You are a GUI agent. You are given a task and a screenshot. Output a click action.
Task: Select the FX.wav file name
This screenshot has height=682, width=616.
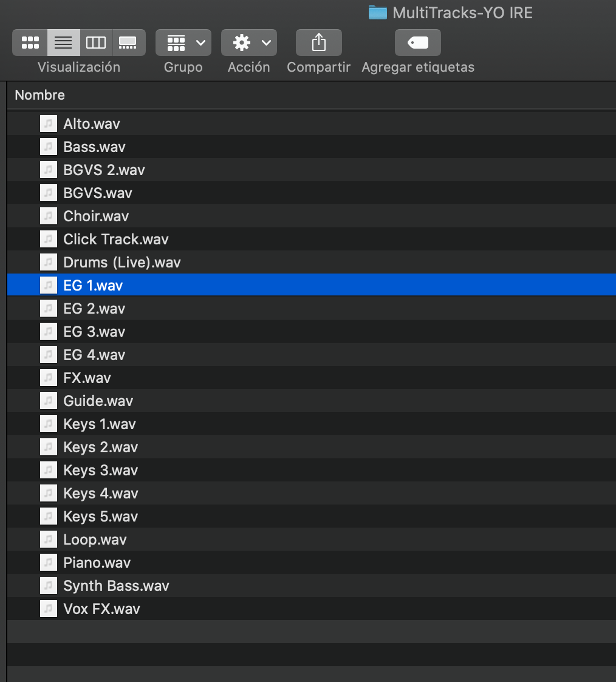(87, 377)
